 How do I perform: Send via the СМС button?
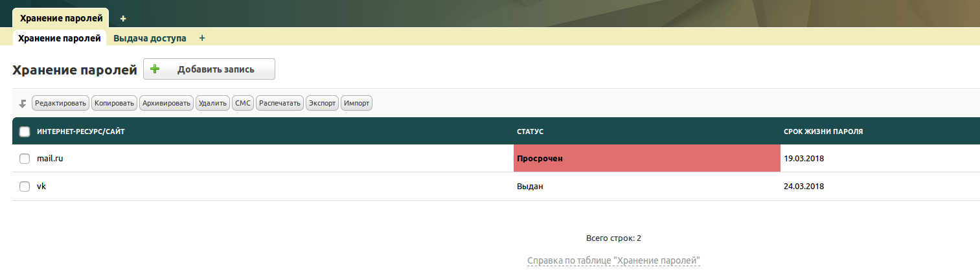coord(243,103)
